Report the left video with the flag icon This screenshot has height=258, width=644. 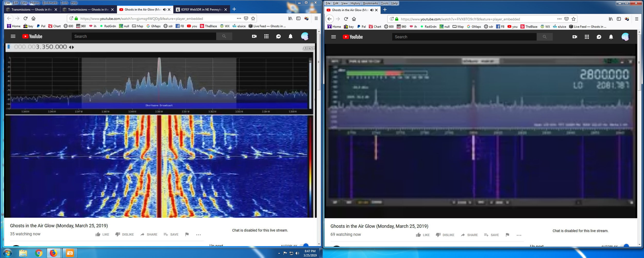click(187, 234)
